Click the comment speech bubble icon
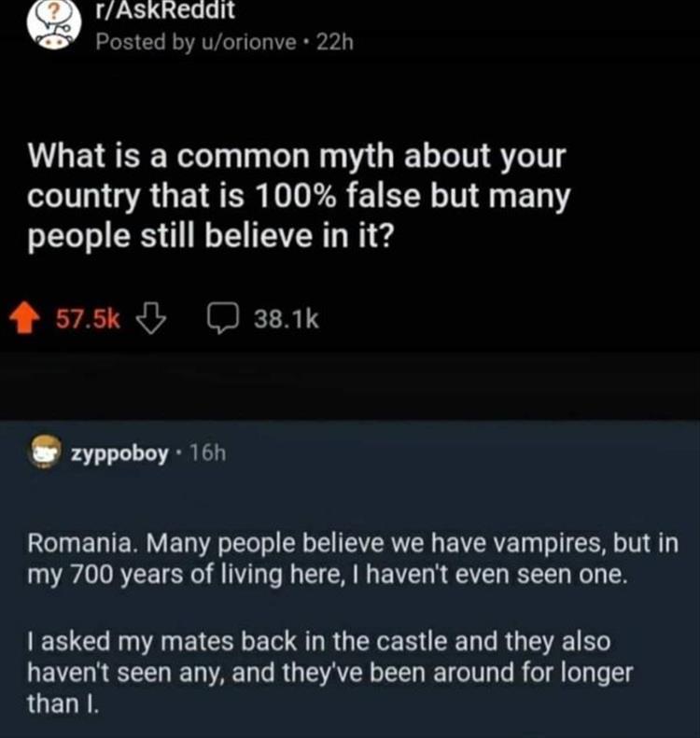The height and width of the screenshot is (738, 700). pos(220,320)
